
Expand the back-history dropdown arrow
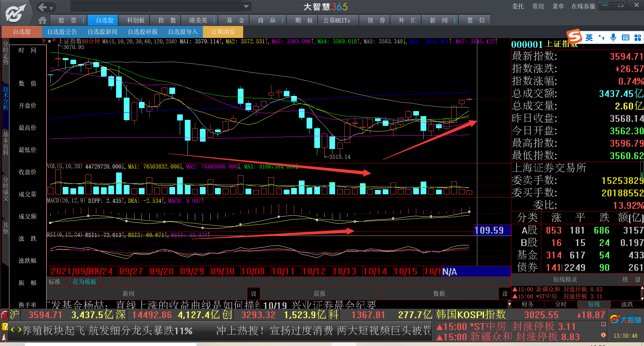point(51,8)
